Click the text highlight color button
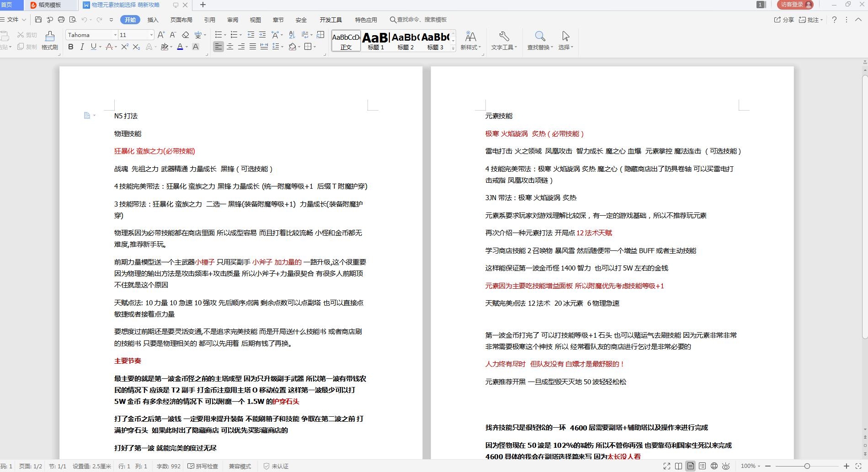868x472 pixels. [165, 47]
